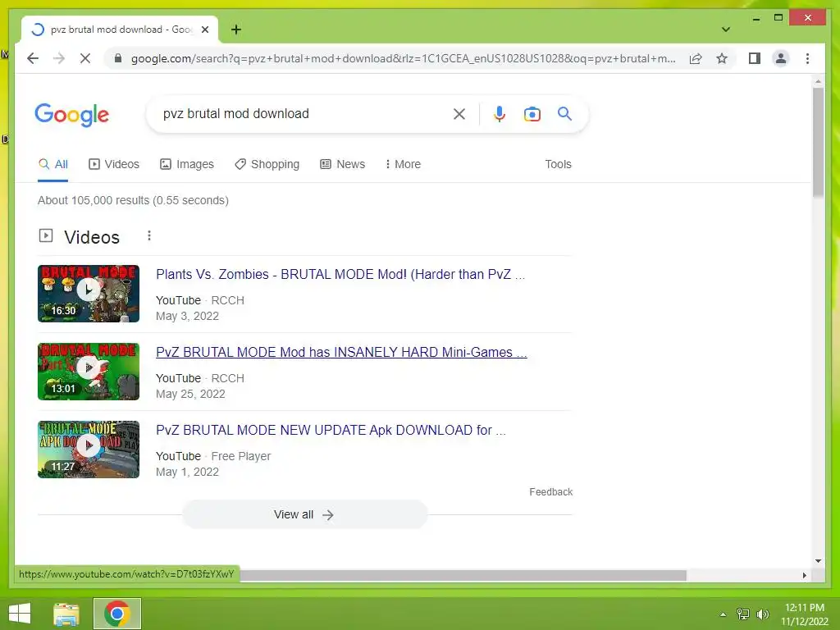The image size is (840, 630).
Task: Expand the More search categories
Action: pyautogui.click(x=403, y=164)
